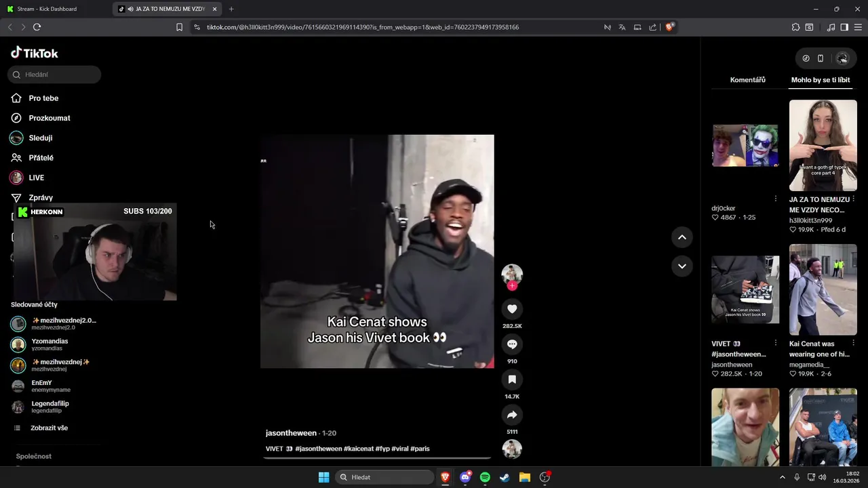Screen dimensions: 868x488
Task: Open more options for VIVET video
Action: (x=776, y=343)
